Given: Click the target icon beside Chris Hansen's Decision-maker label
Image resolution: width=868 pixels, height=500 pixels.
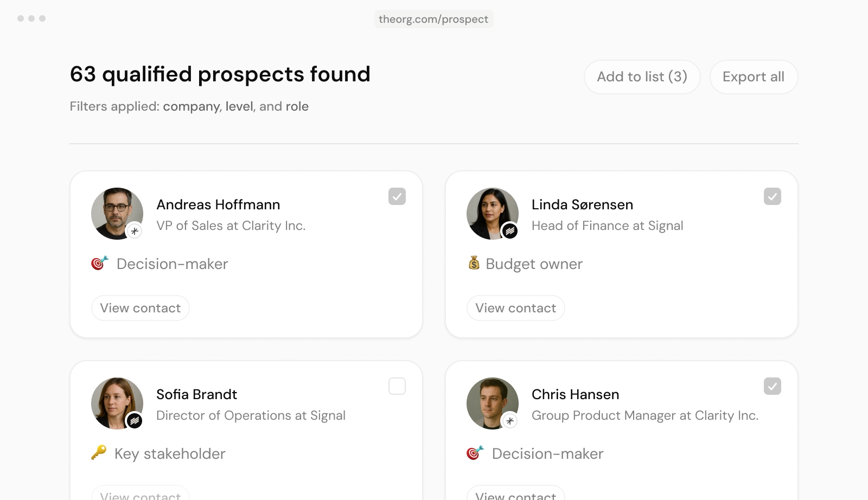Looking at the screenshot, I should pyautogui.click(x=475, y=453).
